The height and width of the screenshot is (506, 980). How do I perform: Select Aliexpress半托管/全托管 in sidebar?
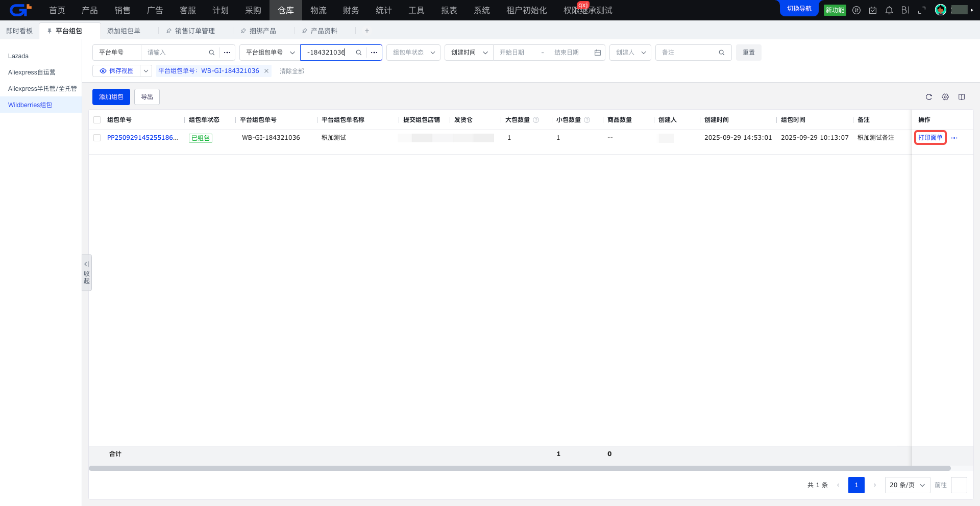(x=41, y=89)
